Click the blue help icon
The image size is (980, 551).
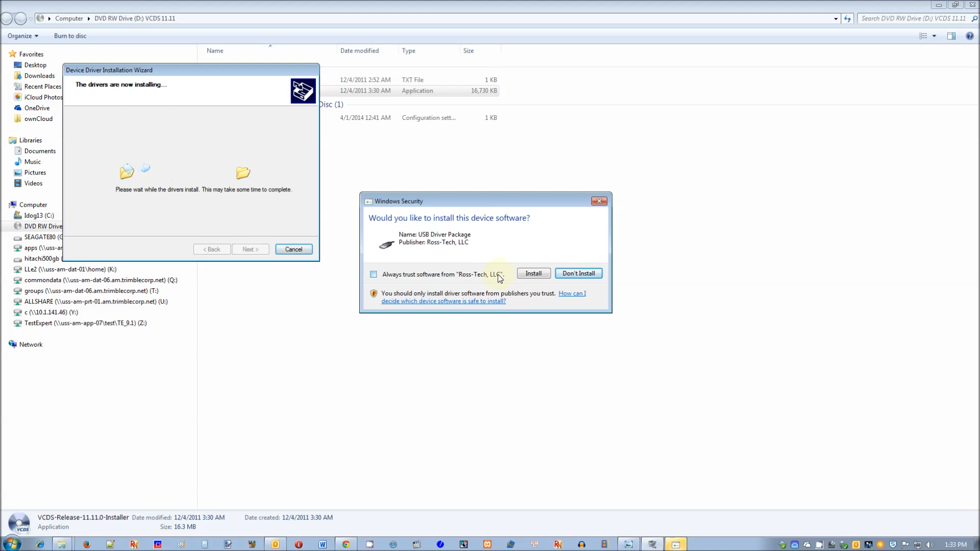coord(970,36)
